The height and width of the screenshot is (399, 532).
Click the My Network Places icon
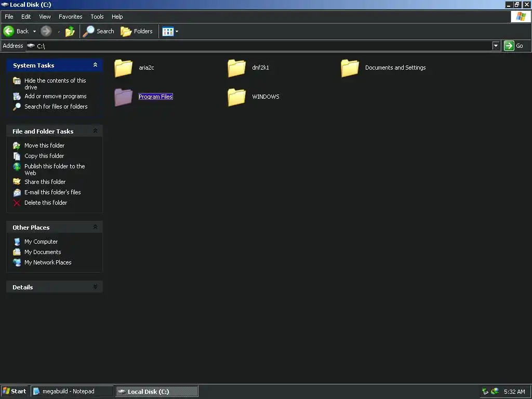17,262
